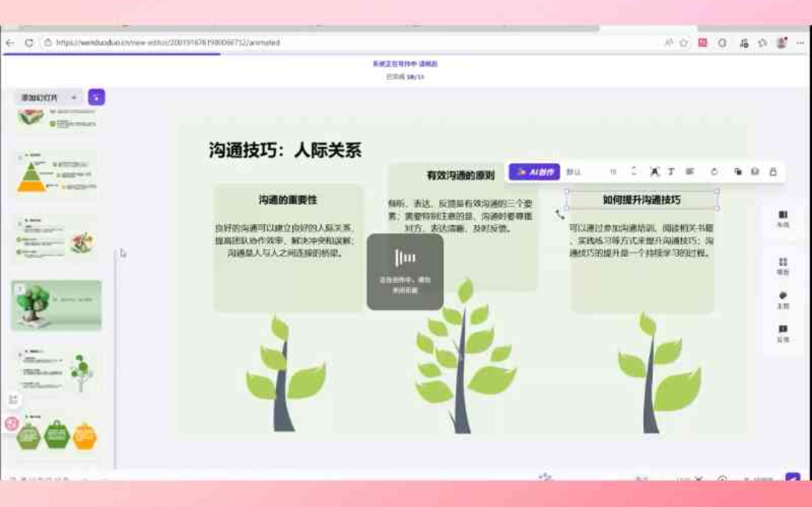This screenshot has width=812, height=507.
Task: Select the pyramid diagram slide thumbnail
Action: (56, 173)
